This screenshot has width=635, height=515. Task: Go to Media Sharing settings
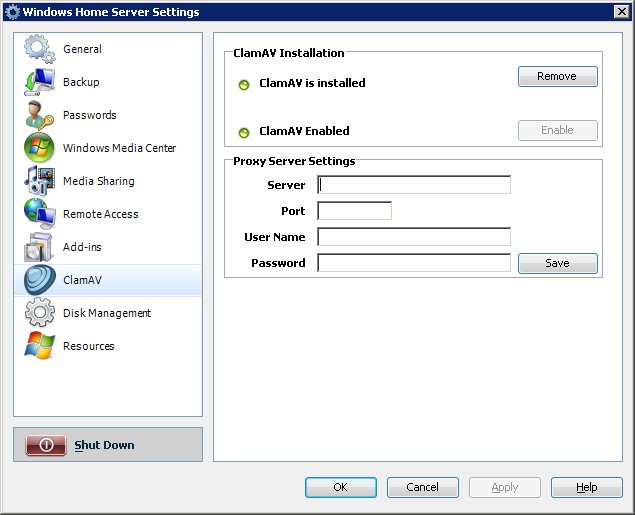click(x=108, y=181)
